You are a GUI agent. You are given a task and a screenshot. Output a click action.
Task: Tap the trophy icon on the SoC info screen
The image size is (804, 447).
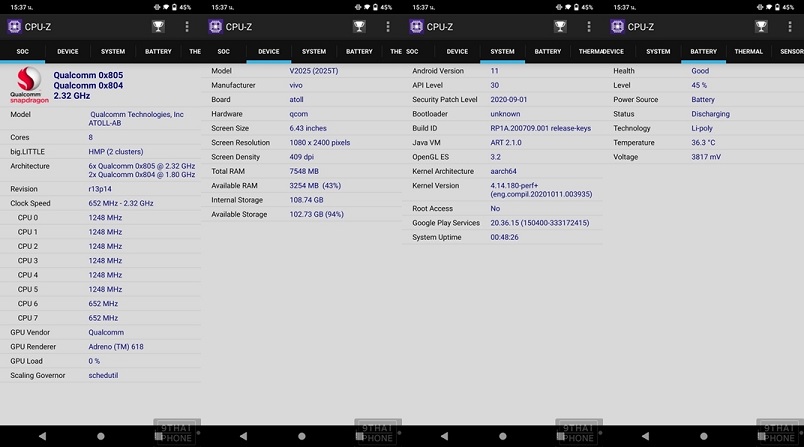pyautogui.click(x=158, y=27)
